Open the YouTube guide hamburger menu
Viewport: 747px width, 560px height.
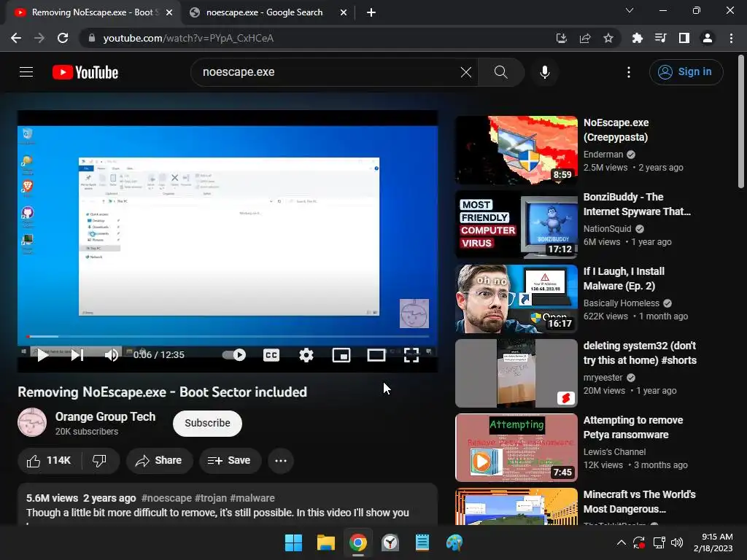(x=26, y=72)
